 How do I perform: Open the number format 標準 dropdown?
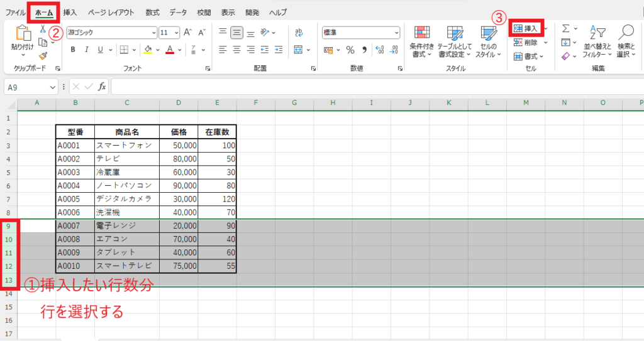point(396,33)
